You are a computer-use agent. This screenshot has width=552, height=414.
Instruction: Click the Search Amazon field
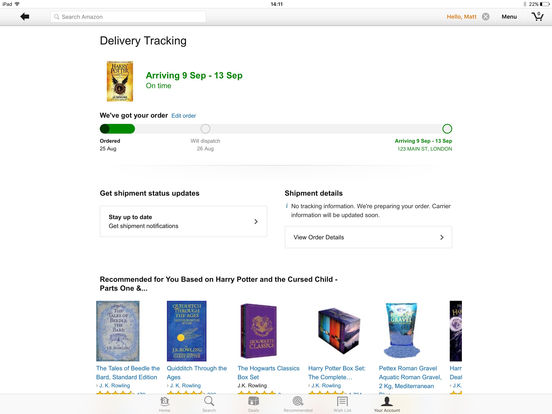coord(128,17)
